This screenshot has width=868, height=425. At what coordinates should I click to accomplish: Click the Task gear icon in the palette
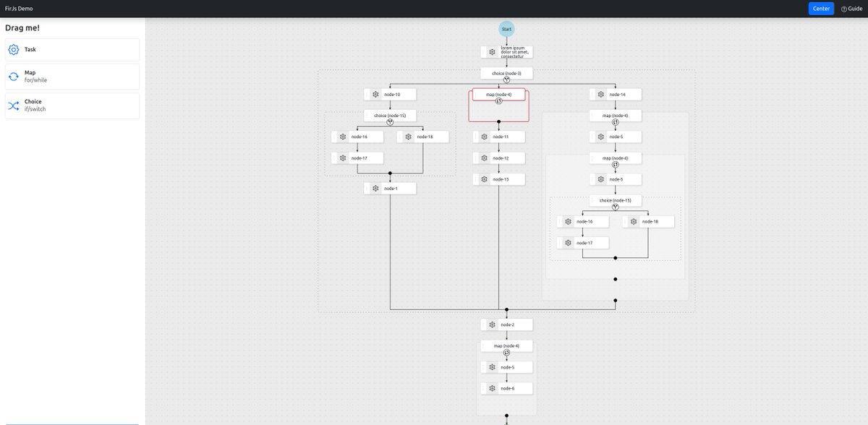click(x=13, y=50)
